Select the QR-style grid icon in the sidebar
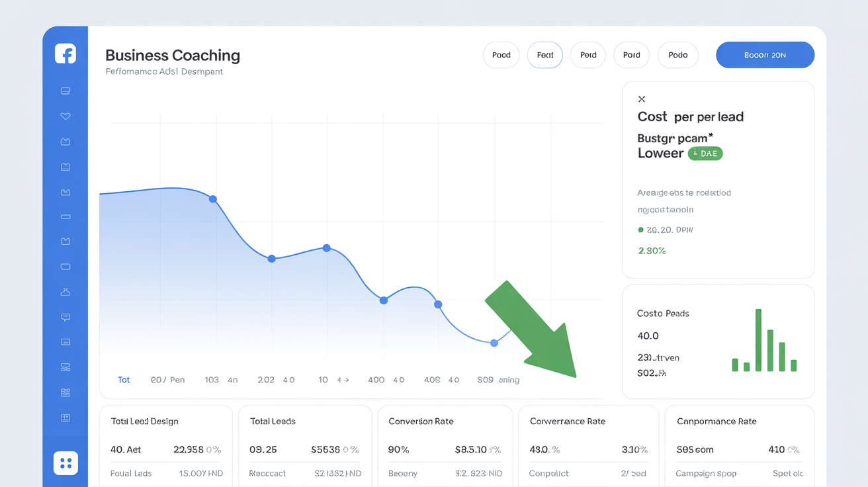The height and width of the screenshot is (487, 868). point(65,392)
